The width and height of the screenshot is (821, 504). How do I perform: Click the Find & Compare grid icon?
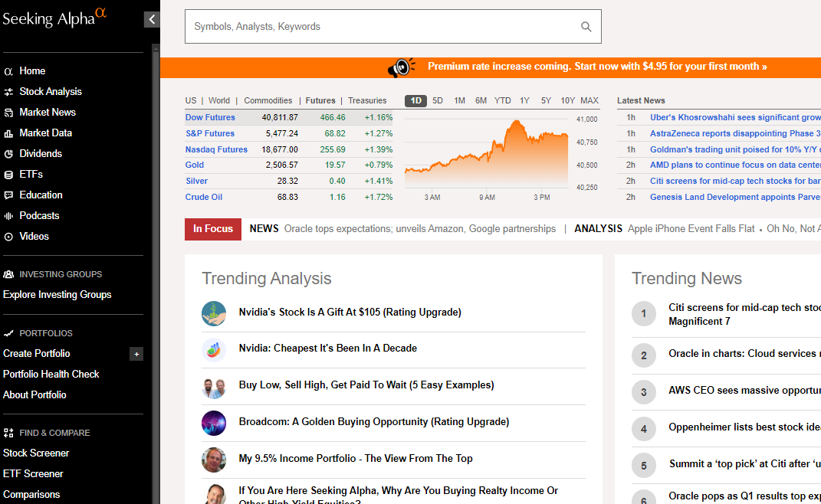point(8,433)
